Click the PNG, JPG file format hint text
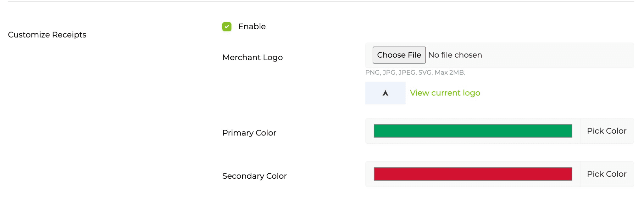The height and width of the screenshot is (219, 644). 415,72
